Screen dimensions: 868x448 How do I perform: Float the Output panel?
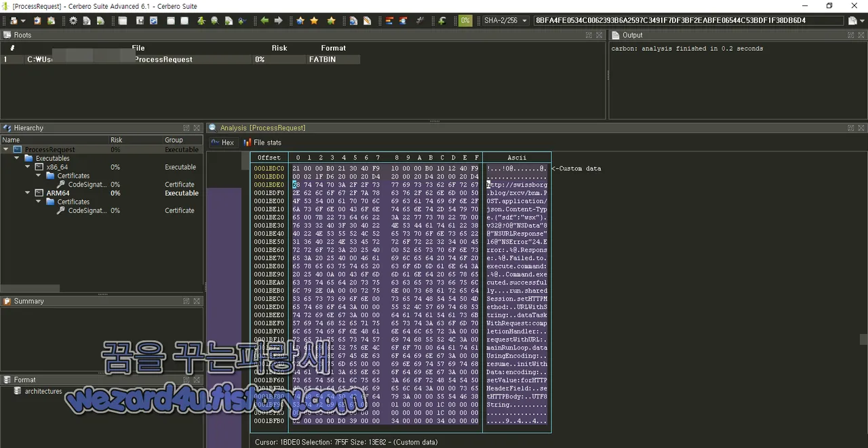pos(851,35)
